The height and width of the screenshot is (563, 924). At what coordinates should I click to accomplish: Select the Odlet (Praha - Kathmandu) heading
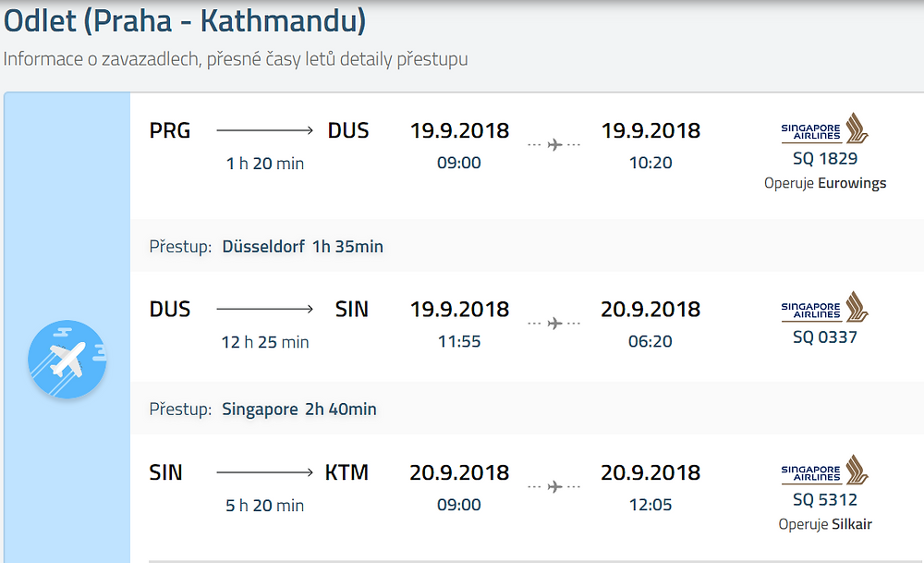(185, 20)
